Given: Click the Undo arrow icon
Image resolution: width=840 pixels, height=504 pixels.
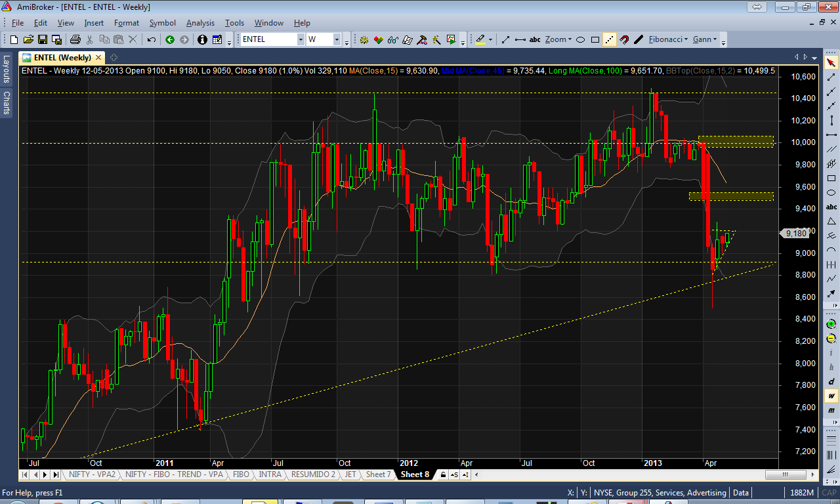Looking at the screenshot, I should pyautogui.click(x=151, y=39).
